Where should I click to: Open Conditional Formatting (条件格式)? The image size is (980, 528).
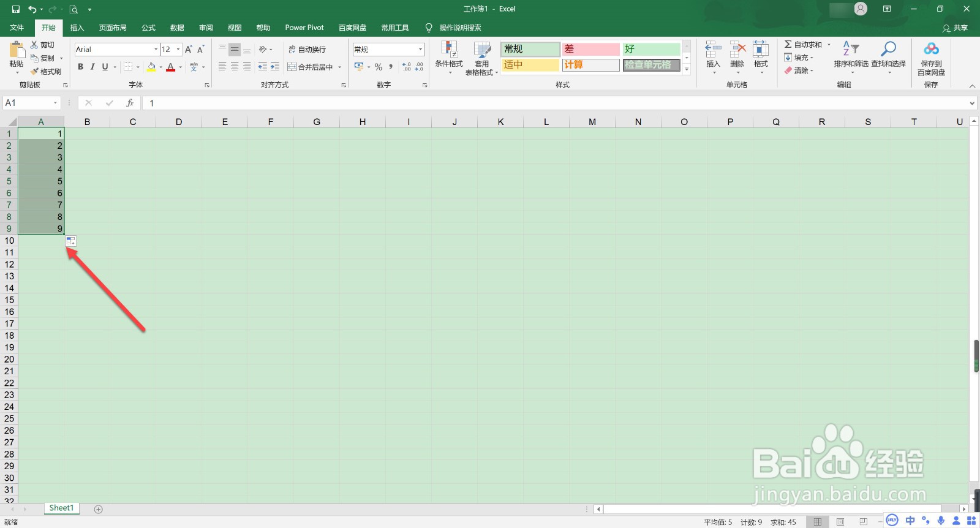(x=449, y=58)
